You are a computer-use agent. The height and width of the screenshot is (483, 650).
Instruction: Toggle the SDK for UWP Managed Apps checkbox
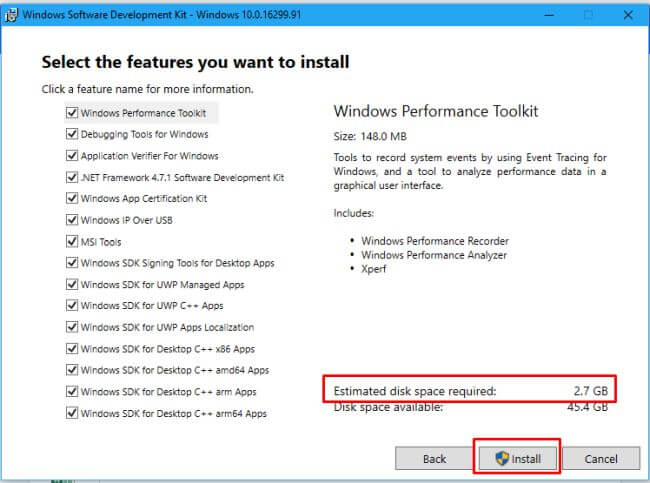72,285
